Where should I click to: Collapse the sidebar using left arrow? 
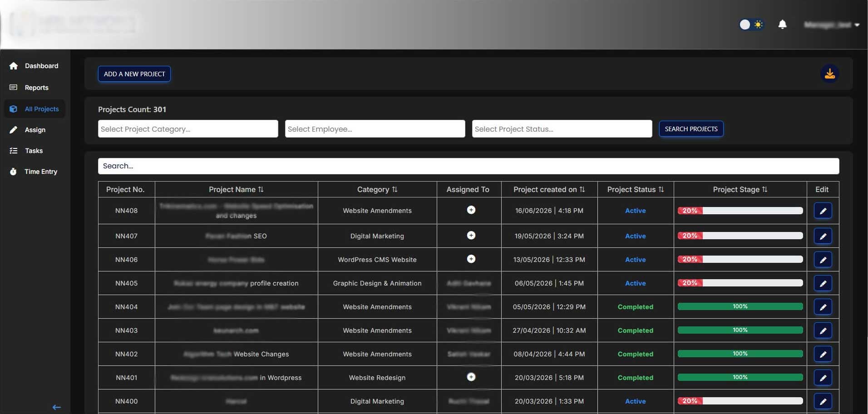tap(57, 407)
